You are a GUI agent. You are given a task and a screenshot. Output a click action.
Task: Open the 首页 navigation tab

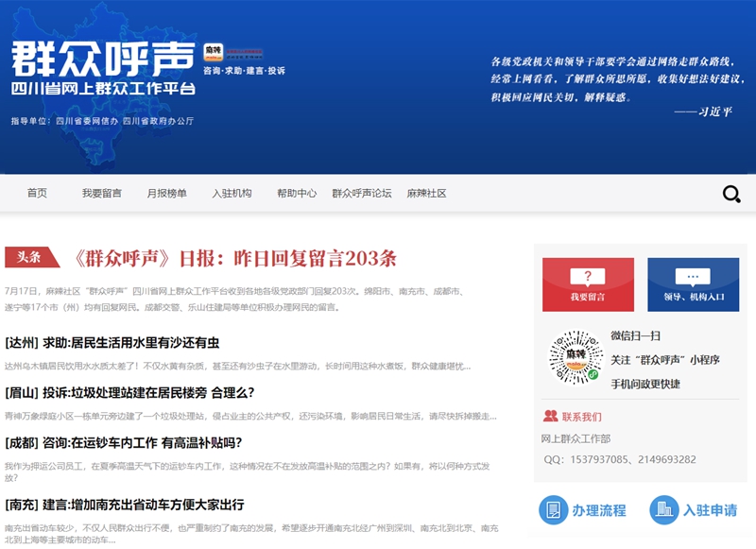click(x=37, y=194)
